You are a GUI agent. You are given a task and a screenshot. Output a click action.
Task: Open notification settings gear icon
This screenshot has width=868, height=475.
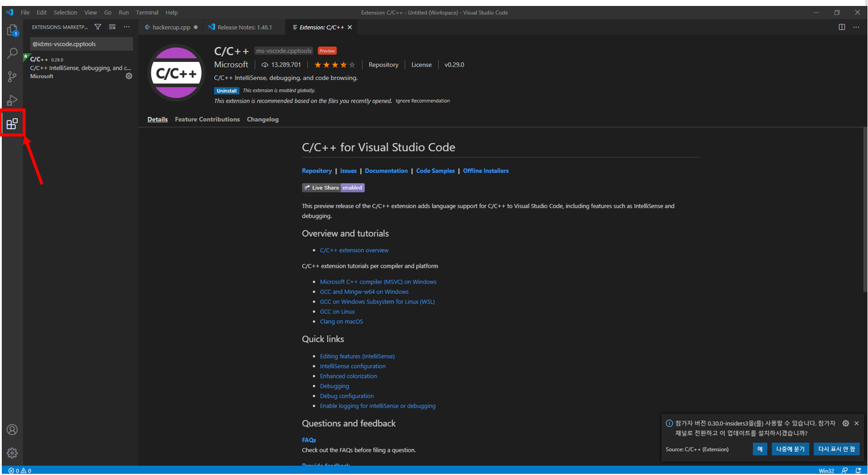pos(845,423)
